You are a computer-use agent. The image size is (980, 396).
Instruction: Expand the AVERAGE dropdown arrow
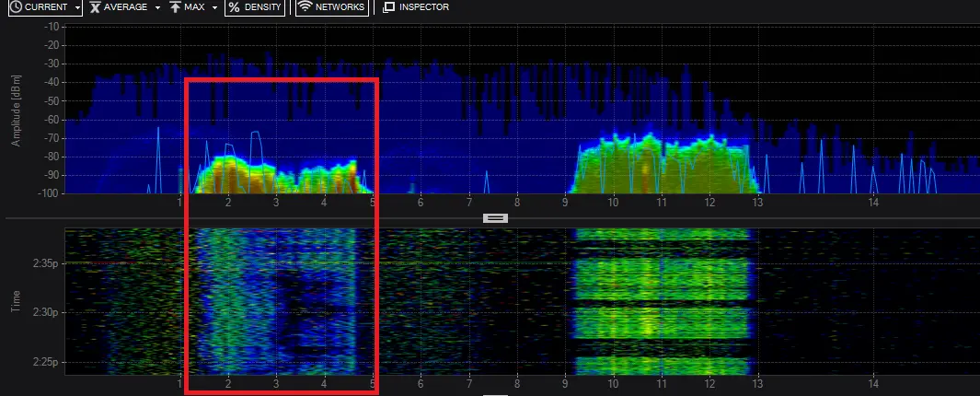156,7
